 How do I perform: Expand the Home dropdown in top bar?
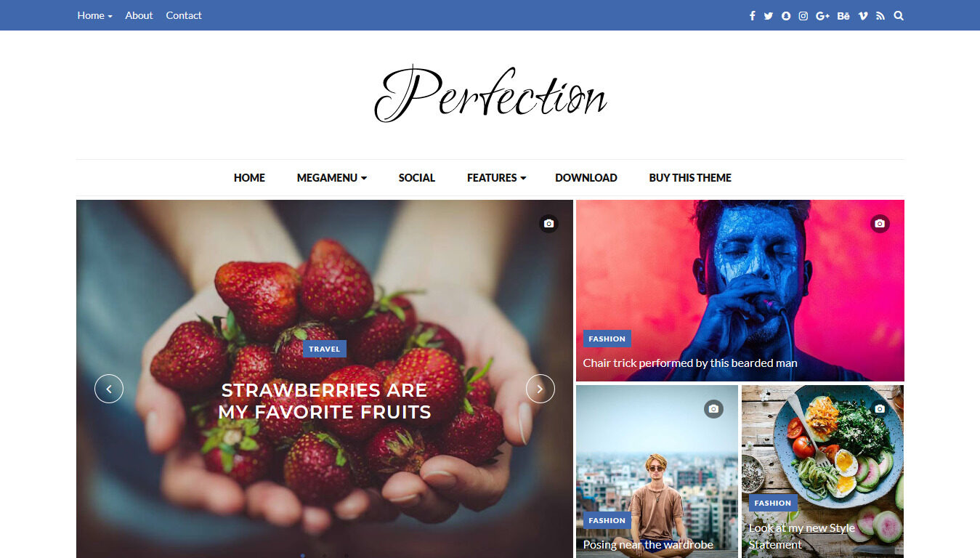94,15
